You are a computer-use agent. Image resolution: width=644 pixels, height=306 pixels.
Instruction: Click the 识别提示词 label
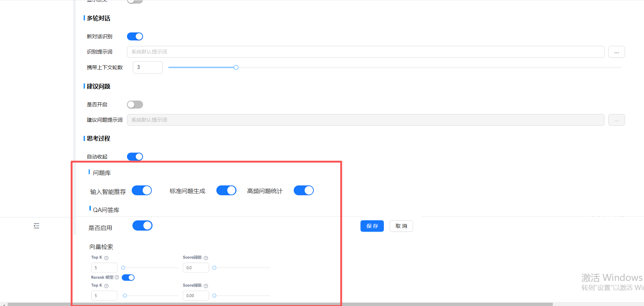pyautogui.click(x=100, y=52)
